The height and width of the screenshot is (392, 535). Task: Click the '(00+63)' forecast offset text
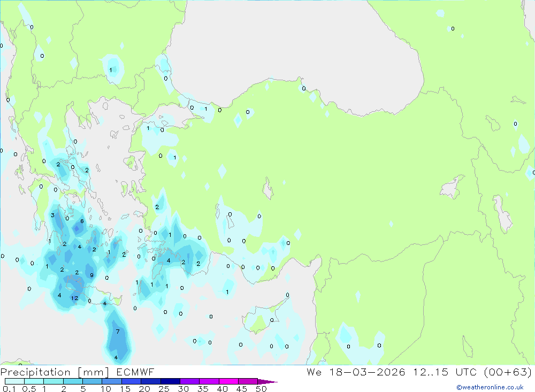(x=508, y=372)
